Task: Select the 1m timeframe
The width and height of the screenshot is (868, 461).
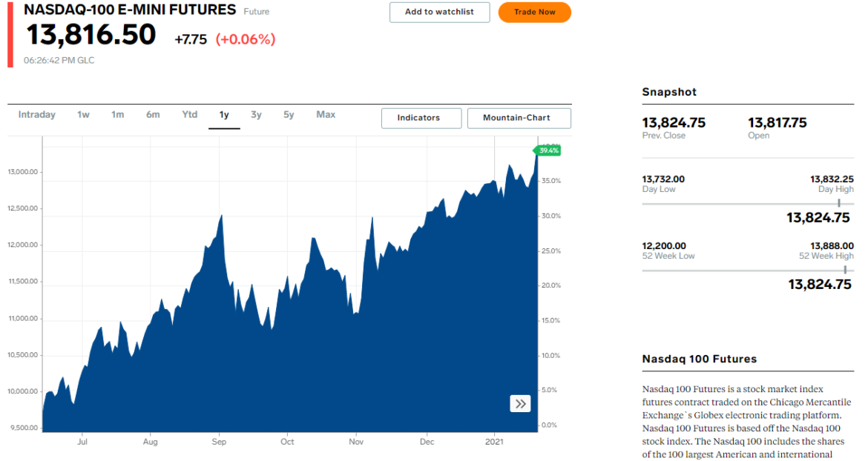Action: point(117,115)
